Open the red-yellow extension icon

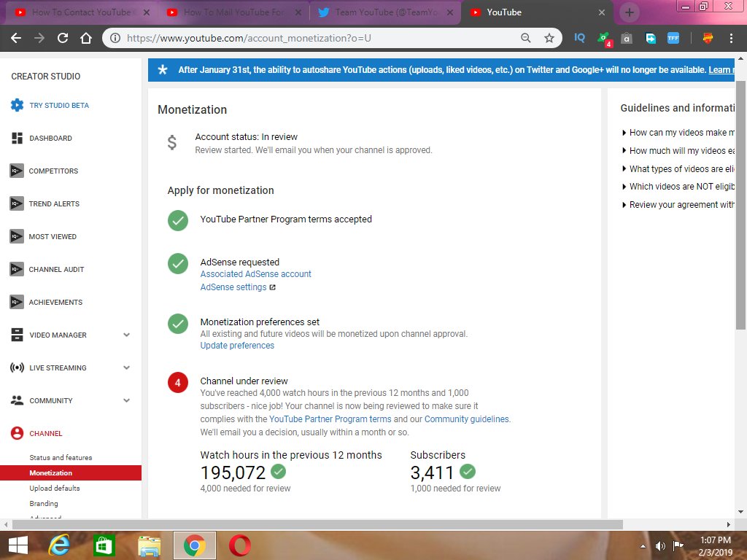pos(708,38)
